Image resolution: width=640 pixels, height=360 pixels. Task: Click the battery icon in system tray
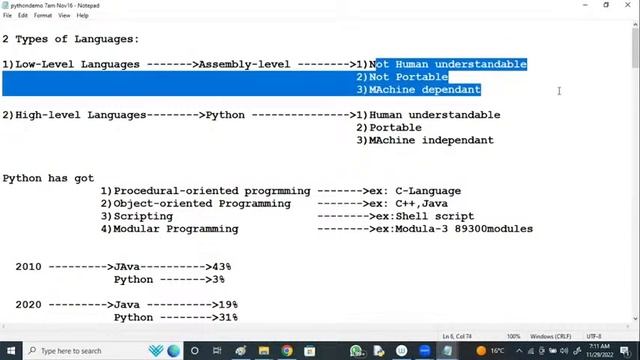click(553, 351)
